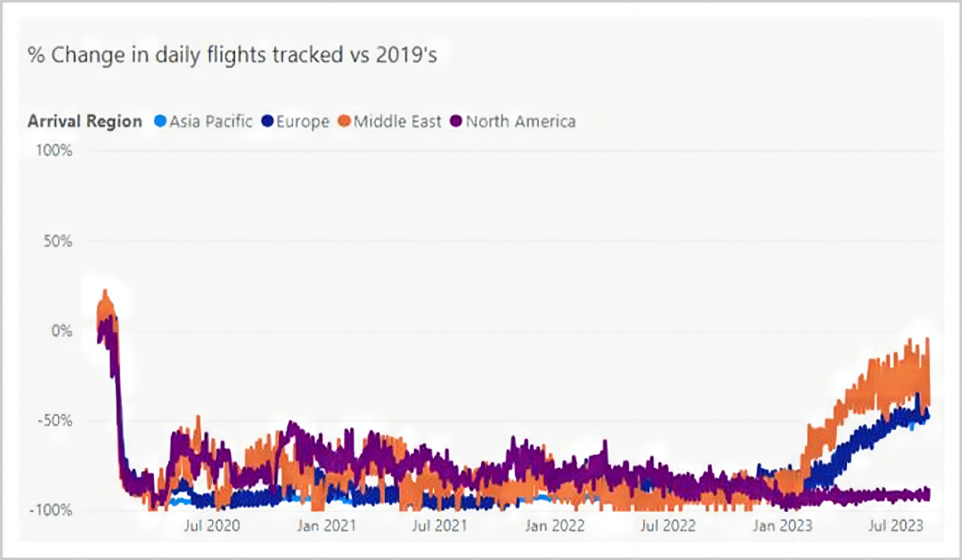Click the 100% y-axis label
962x560 pixels.
point(53,150)
